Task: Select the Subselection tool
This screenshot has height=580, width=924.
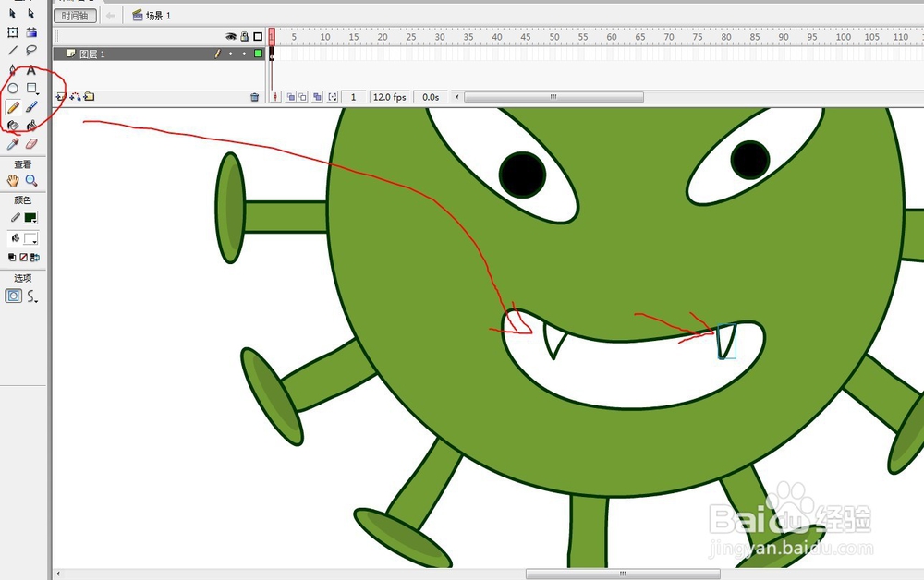Action: tap(31, 13)
